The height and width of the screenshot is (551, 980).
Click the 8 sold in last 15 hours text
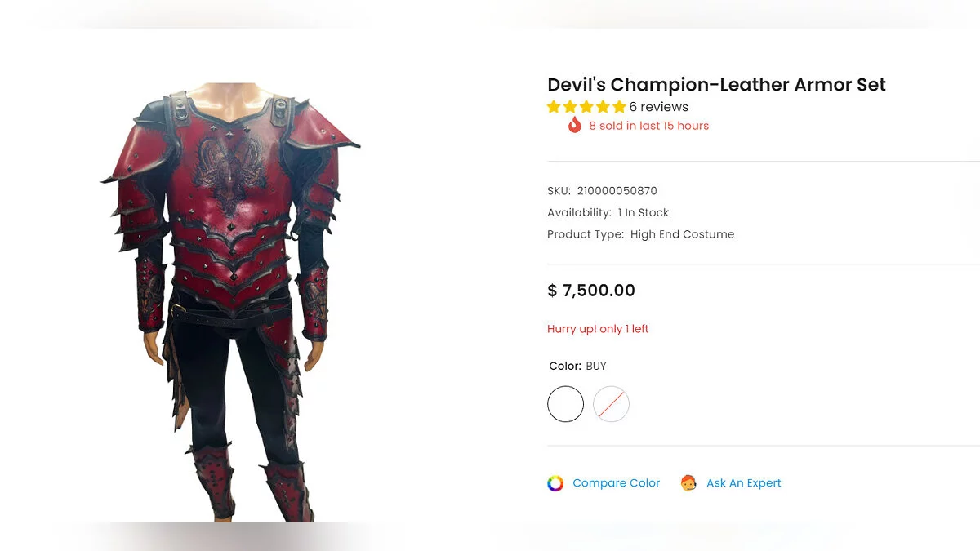coord(648,126)
